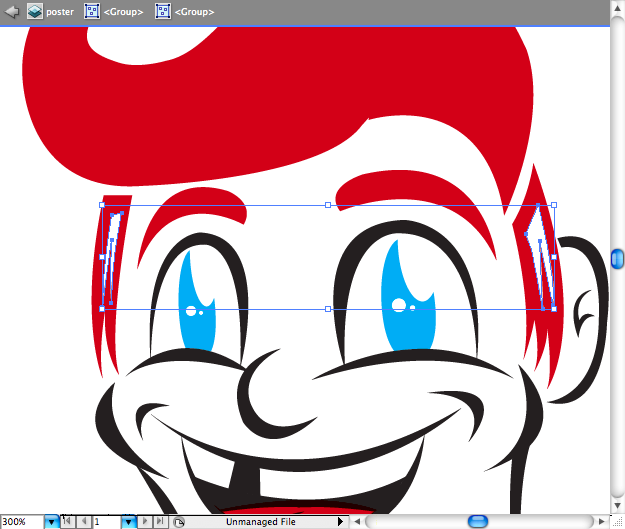This screenshot has height=529, width=625.
Task: Select the red tongue shape at bottom
Action: click(x=298, y=510)
